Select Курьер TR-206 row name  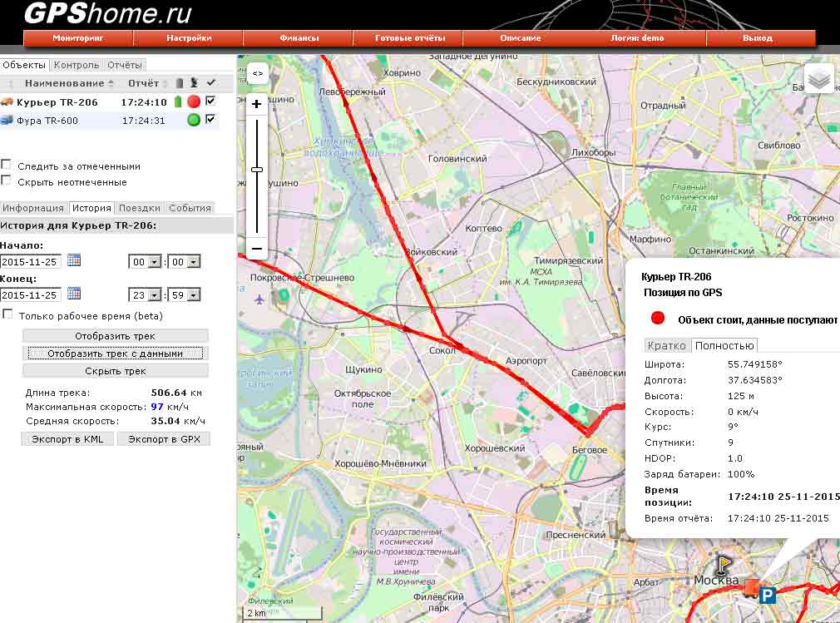click(57, 101)
